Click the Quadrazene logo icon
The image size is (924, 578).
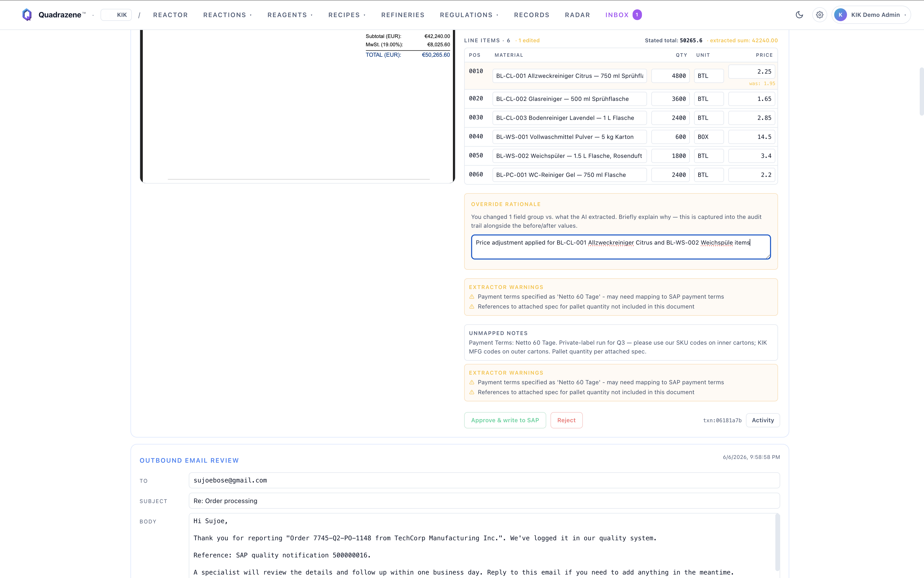[27, 14]
